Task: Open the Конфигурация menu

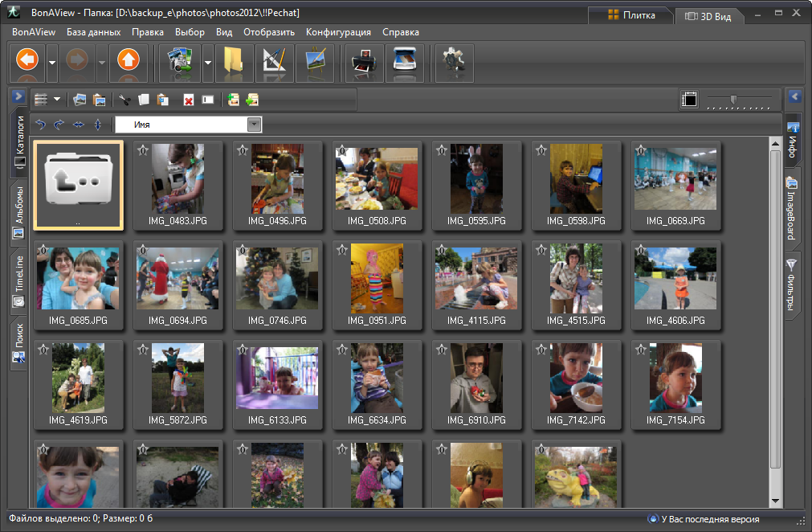Action: click(338, 32)
